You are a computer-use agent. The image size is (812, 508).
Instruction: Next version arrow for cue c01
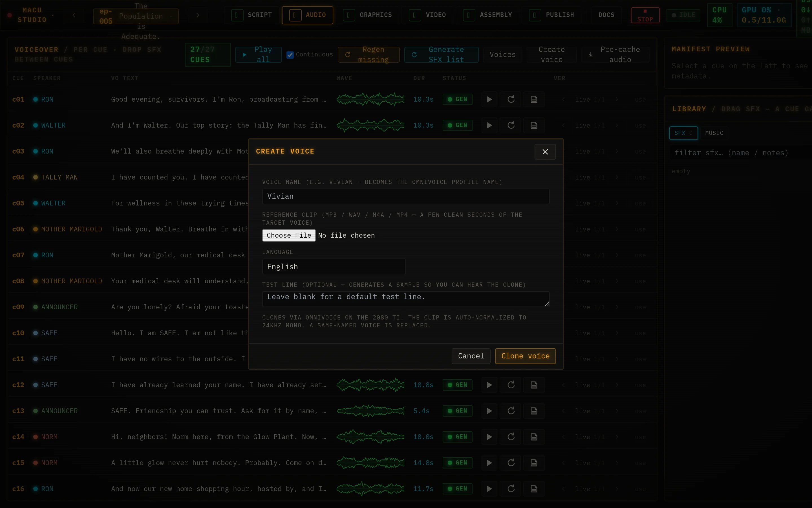pyautogui.click(x=617, y=99)
